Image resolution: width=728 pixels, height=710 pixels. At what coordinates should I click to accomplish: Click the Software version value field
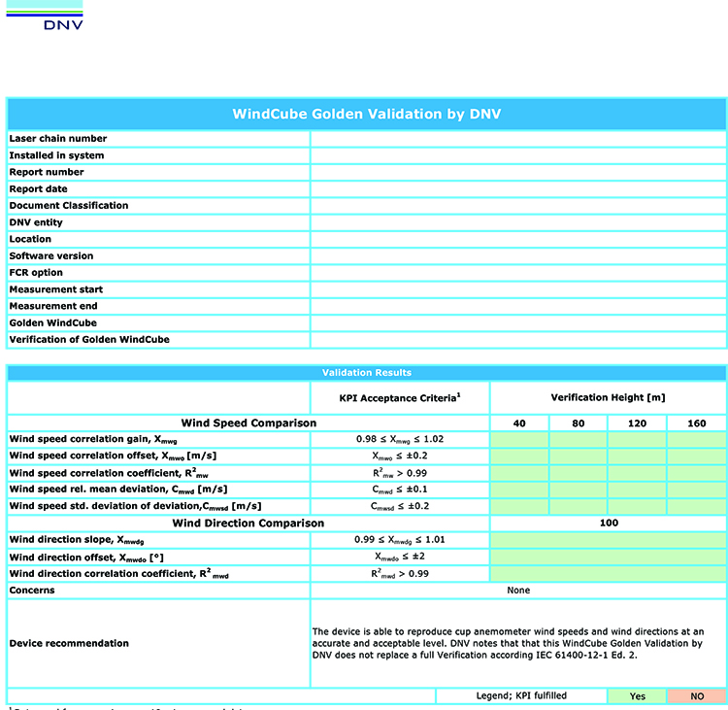pos(517,256)
